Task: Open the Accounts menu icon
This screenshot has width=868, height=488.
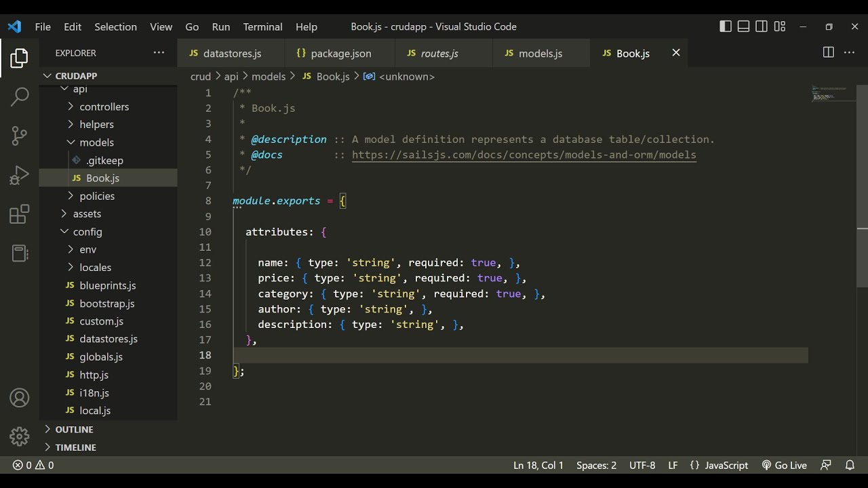Action: [20, 398]
